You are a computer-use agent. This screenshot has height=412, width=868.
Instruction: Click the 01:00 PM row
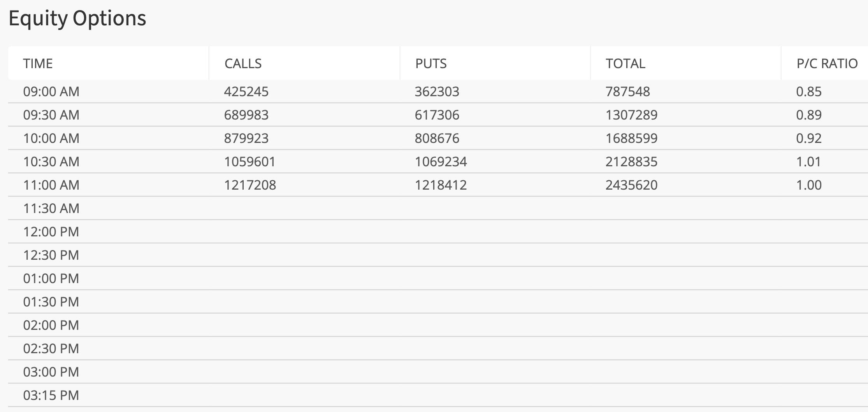point(438,278)
